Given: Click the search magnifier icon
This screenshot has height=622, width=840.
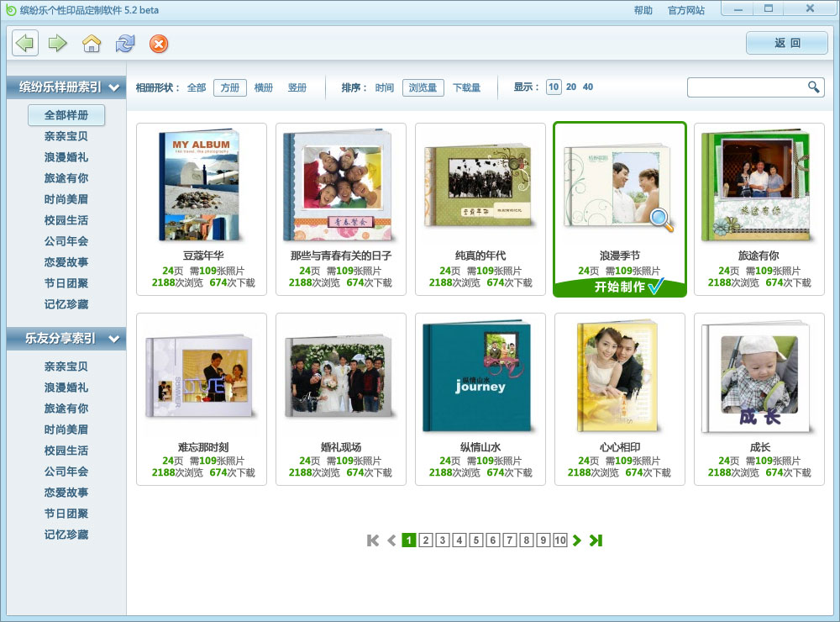Looking at the screenshot, I should [813, 87].
